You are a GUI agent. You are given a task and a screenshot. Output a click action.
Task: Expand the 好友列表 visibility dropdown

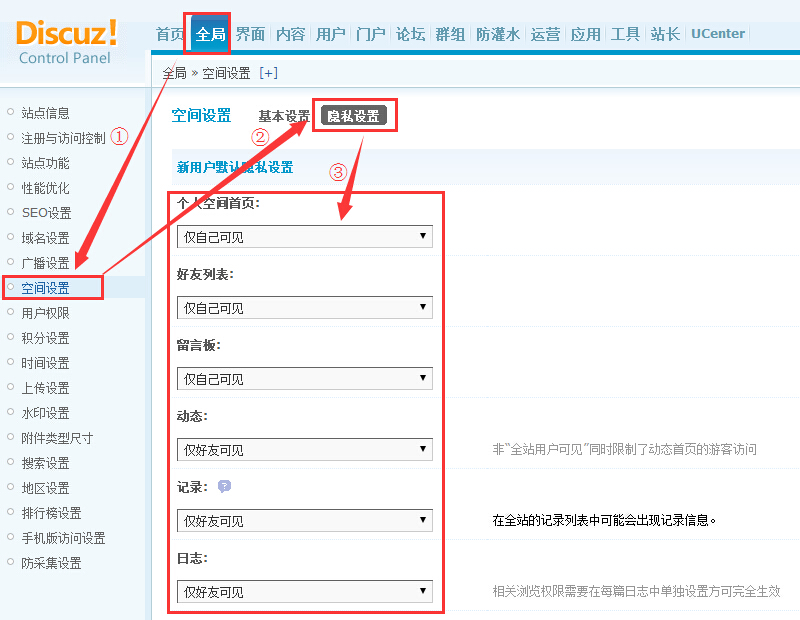coord(304,308)
